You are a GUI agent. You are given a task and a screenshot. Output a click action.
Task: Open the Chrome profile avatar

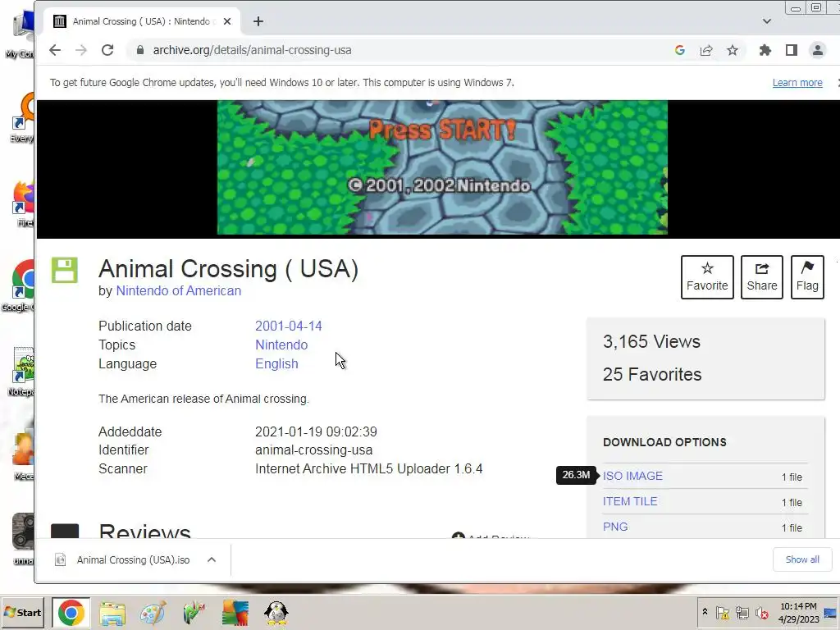click(x=818, y=50)
